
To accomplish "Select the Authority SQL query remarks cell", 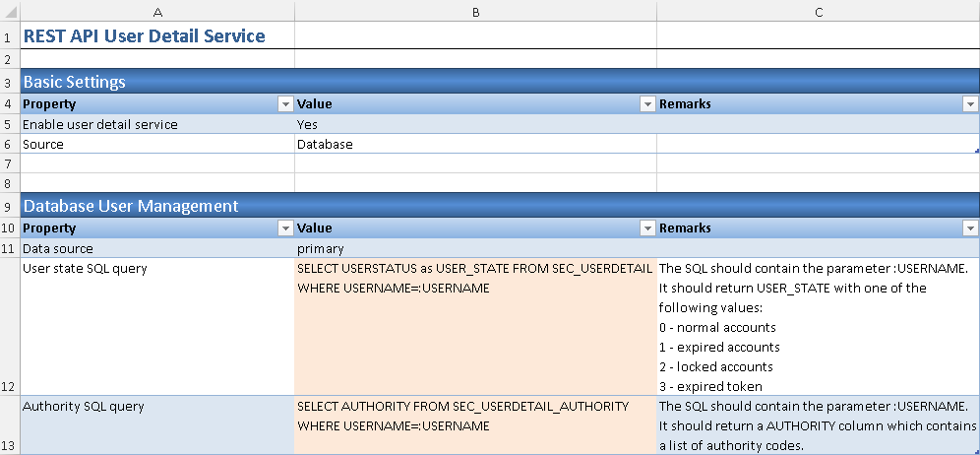I will tap(818, 425).
